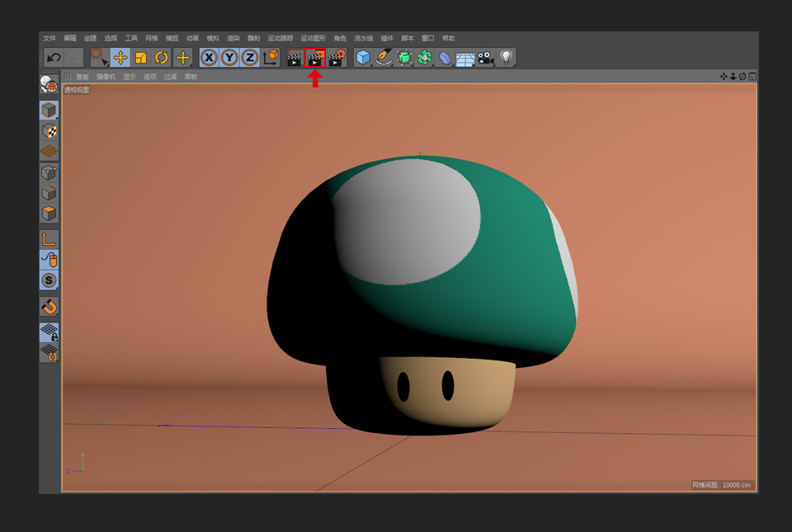Image resolution: width=792 pixels, height=532 pixels.
Task: Click the viewport 过滤 menu label
Action: coord(170,77)
